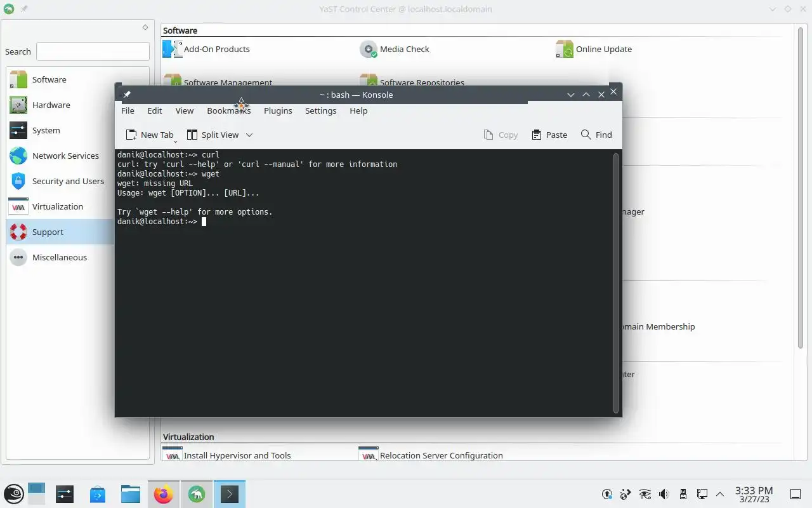The image size is (812, 508).
Task: Click the Konsole terminal taskbar icon
Action: [x=230, y=494]
